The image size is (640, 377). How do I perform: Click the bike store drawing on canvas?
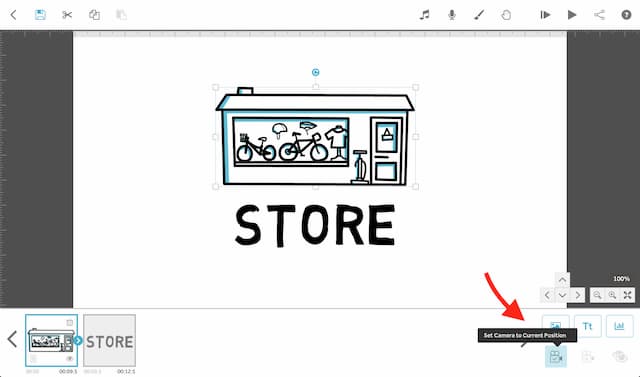point(315,137)
